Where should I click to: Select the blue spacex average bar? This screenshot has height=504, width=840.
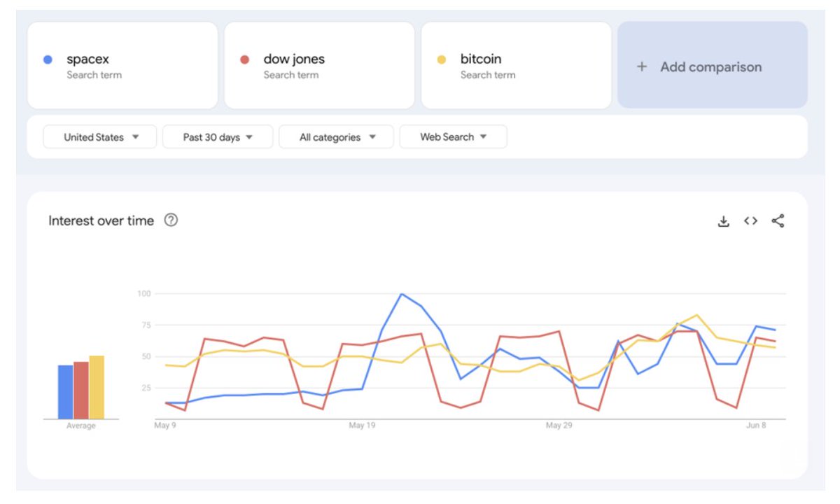point(65,392)
